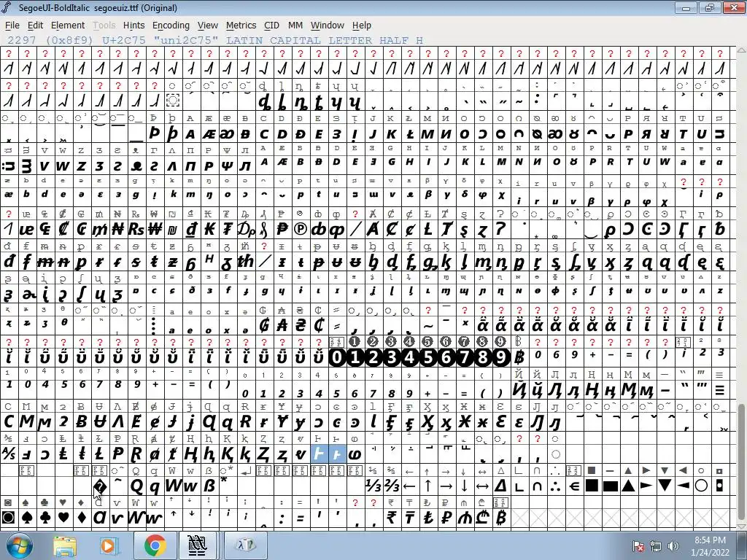The height and width of the screenshot is (560, 747).
Task: Select the black down-pointing triangle glyph
Action: point(665,486)
